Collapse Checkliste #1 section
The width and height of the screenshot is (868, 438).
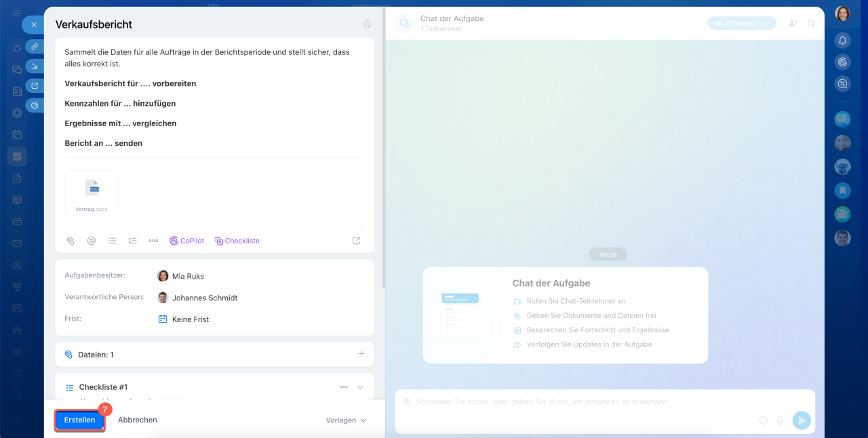pos(360,387)
